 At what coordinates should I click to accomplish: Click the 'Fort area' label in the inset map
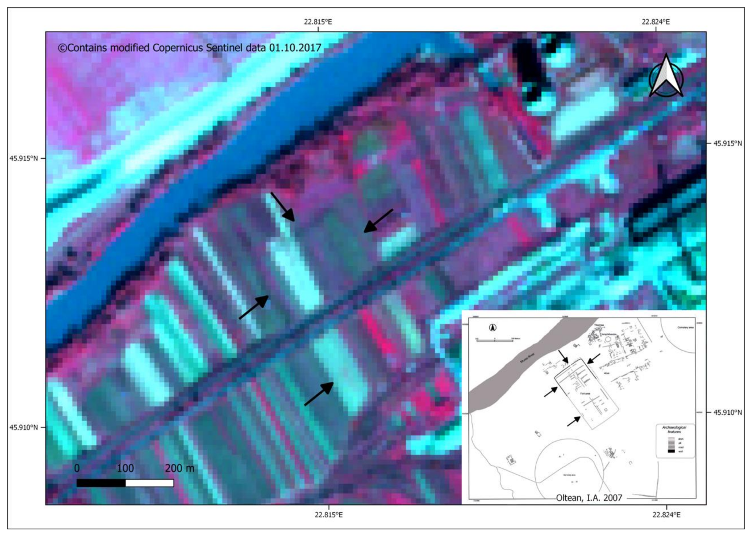tap(585, 394)
